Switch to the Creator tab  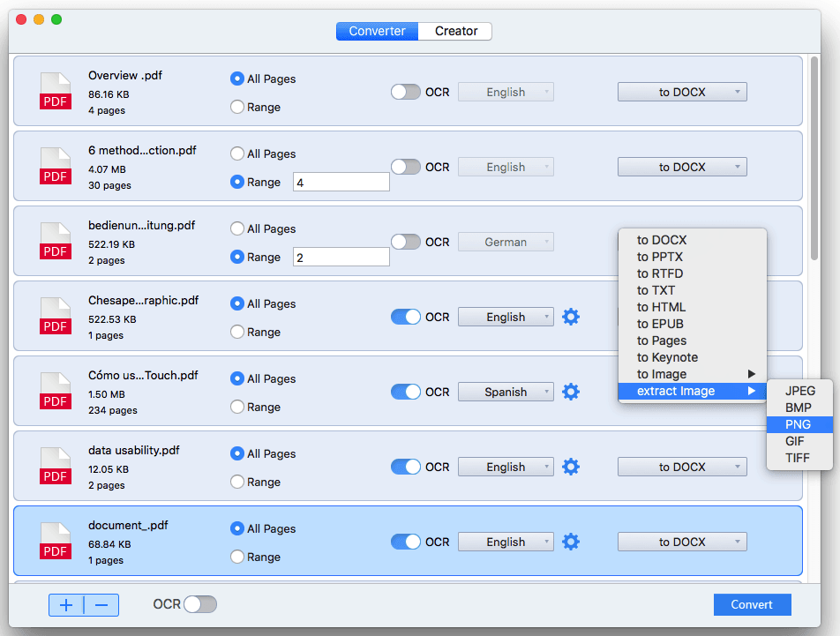pos(456,31)
